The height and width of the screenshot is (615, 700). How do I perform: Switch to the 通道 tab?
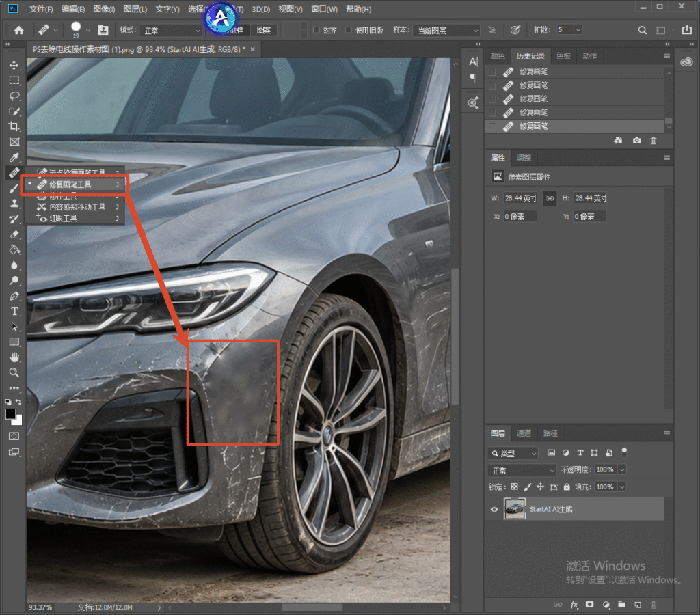pyautogui.click(x=524, y=433)
